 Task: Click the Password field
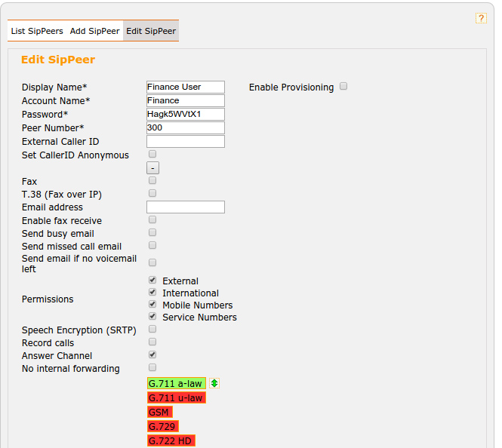[186, 114]
